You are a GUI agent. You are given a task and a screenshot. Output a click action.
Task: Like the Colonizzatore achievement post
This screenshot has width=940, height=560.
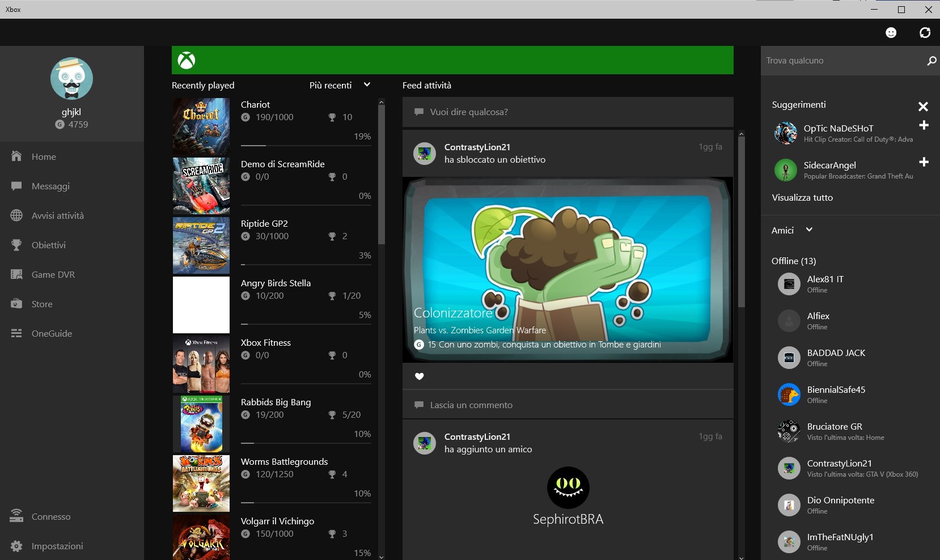pos(420,376)
